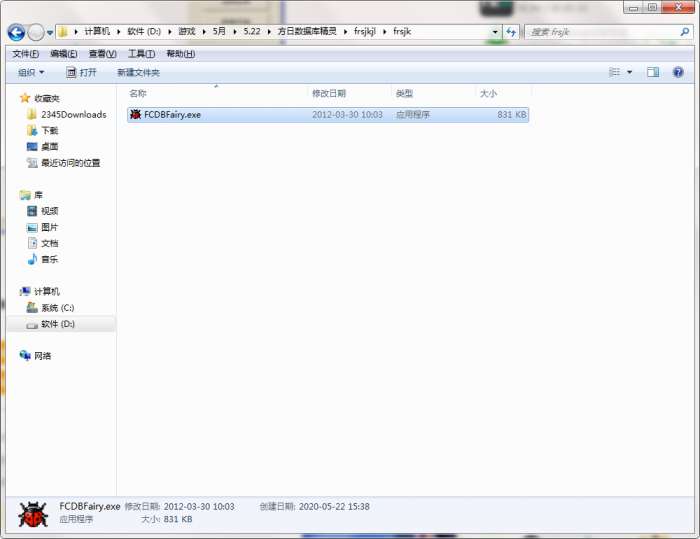Select 网络 in navigation pane
The width and height of the screenshot is (700, 539).
pos(42,356)
